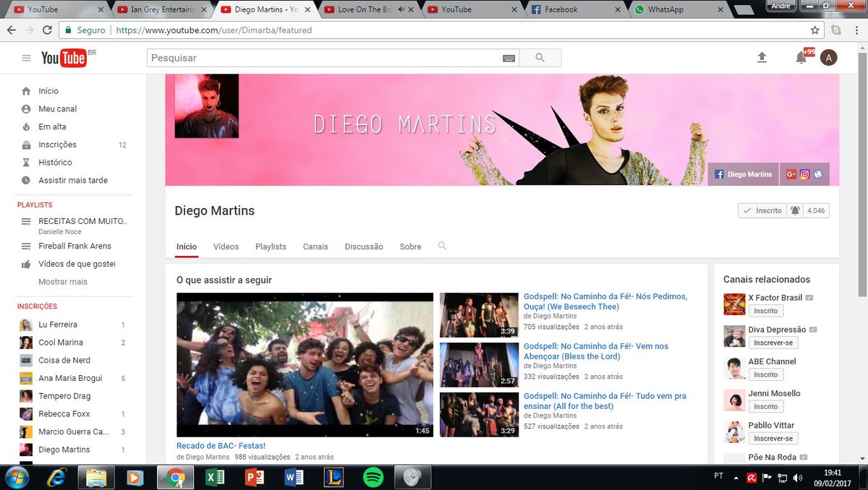Open Godspell Nós Pedimos, Ouça! video
The image size is (868, 490).
click(x=605, y=301)
